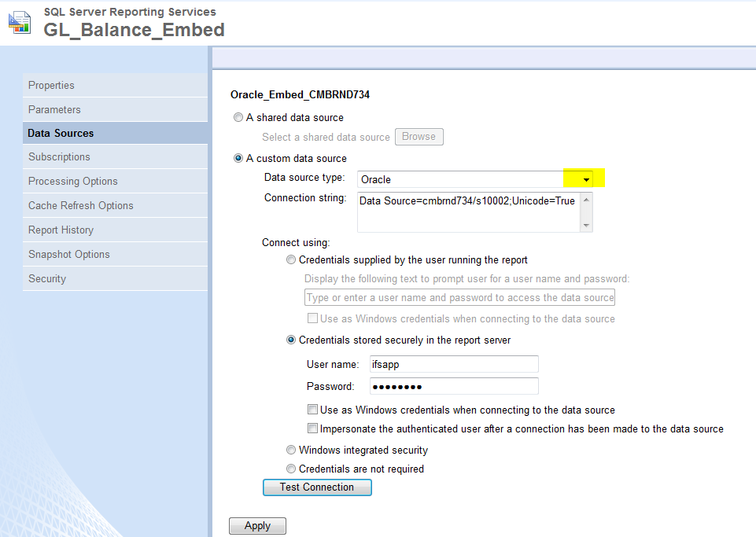Click the connection string scroll-up arrow
This screenshot has height=537, width=756.
tap(587, 200)
